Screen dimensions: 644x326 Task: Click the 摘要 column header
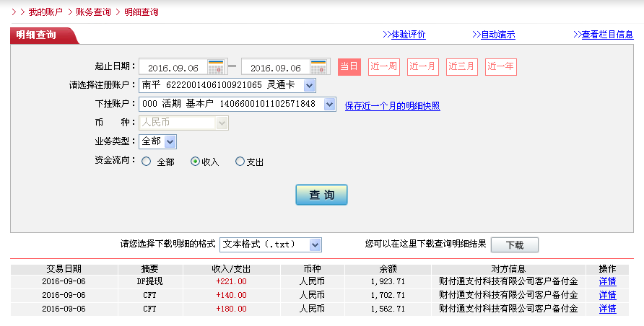pyautogui.click(x=150, y=269)
